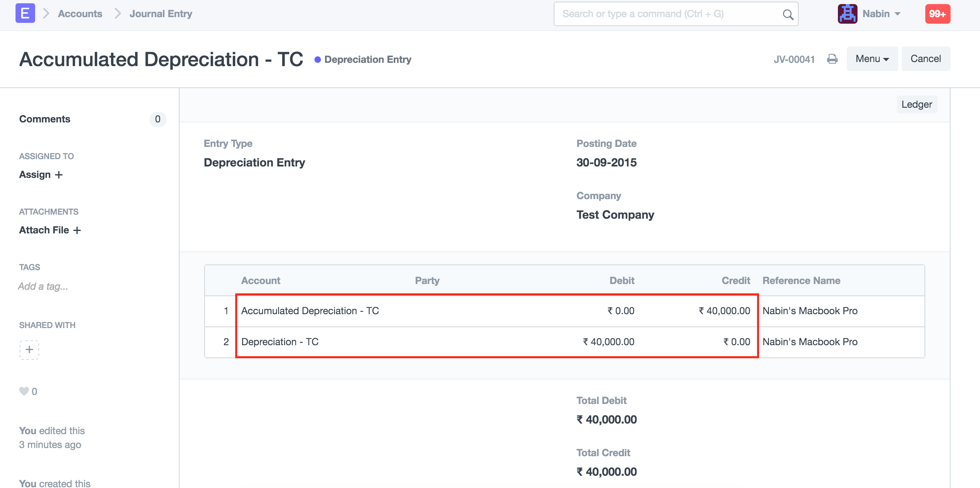Click Nabin's user avatar icon

coord(847,14)
